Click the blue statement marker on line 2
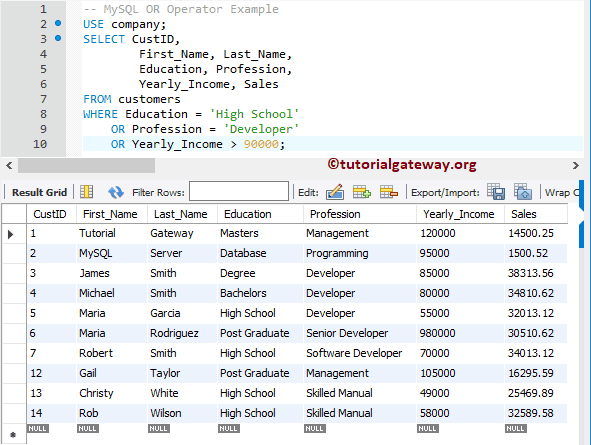Viewport: 591px width, 445px height. click(58, 23)
